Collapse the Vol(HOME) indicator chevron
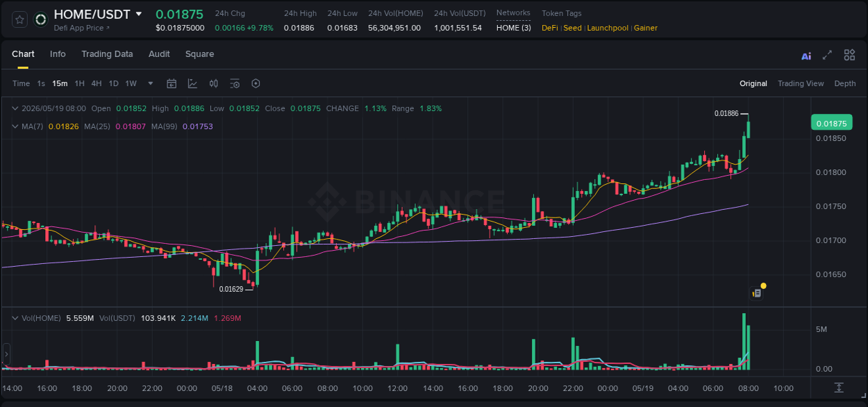868x407 pixels. [x=15, y=318]
